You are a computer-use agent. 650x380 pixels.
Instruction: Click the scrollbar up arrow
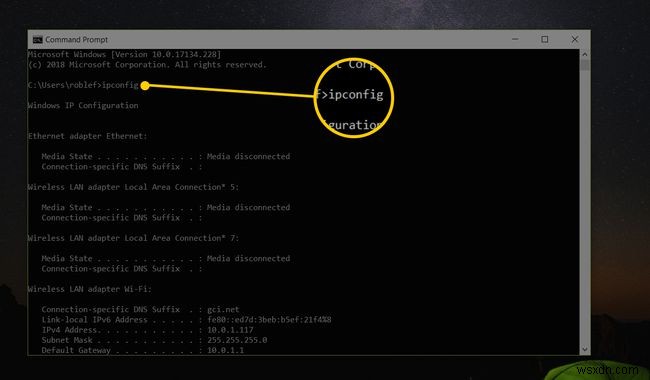[585, 54]
